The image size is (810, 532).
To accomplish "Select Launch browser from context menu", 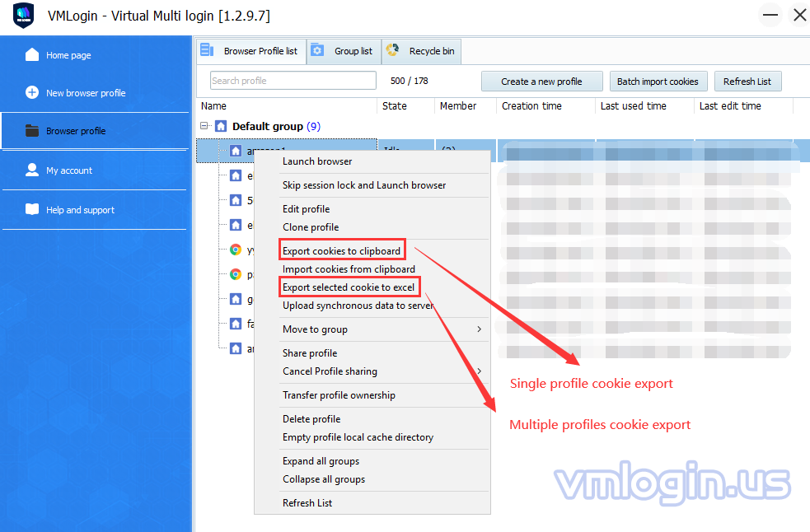I will click(x=317, y=161).
